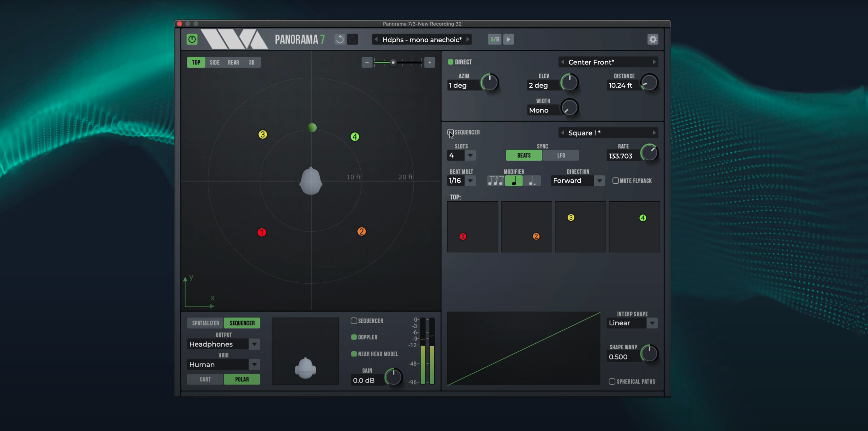Select Beats sync mode

tap(524, 155)
